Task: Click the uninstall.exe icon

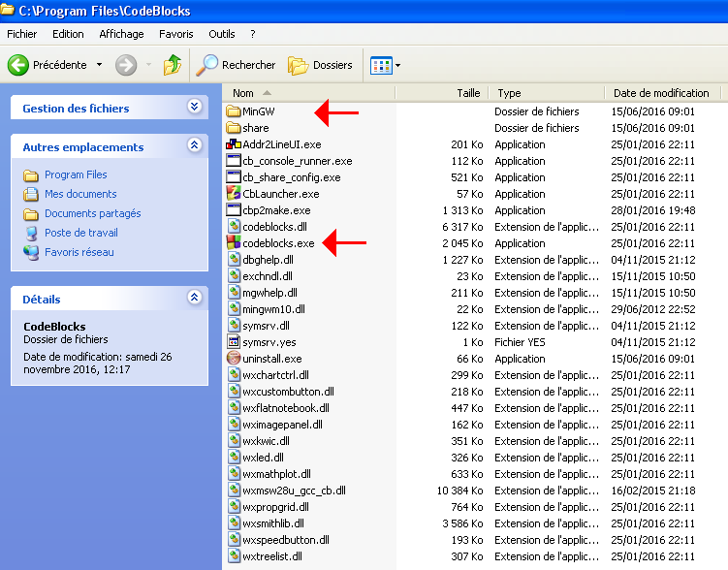Action: [x=233, y=359]
